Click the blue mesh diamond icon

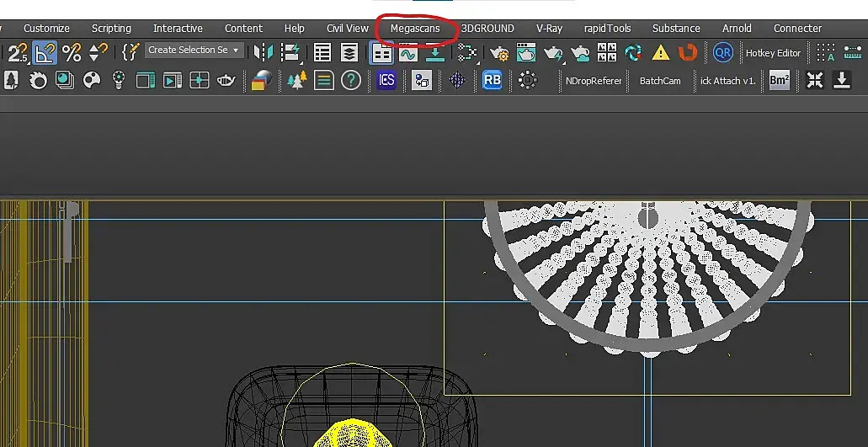tap(457, 81)
